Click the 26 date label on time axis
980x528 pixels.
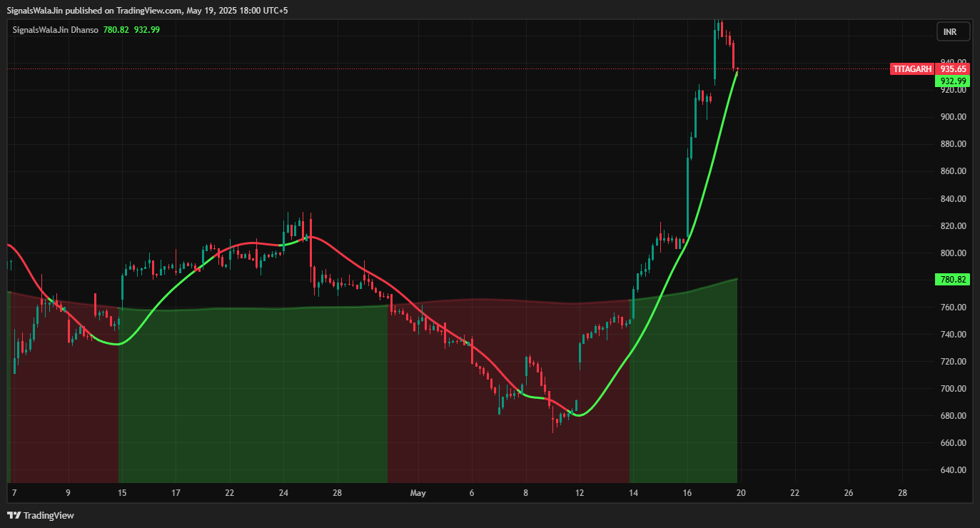(849, 493)
